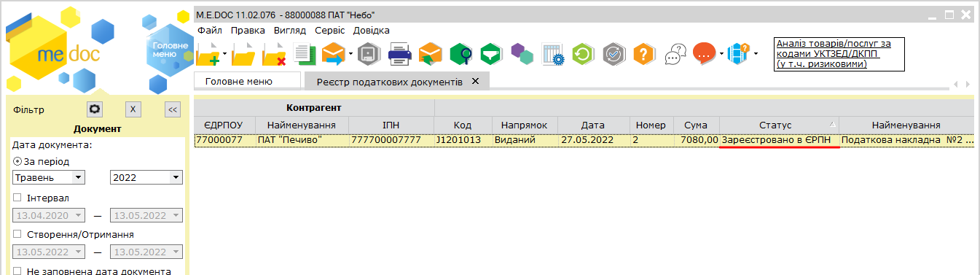Check the 'Створення/Отримання' checkbox
The width and height of the screenshot is (980, 275).
[17, 235]
